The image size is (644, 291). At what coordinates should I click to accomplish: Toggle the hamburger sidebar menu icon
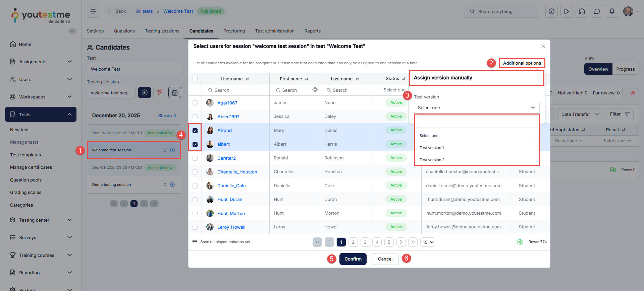[93, 11]
